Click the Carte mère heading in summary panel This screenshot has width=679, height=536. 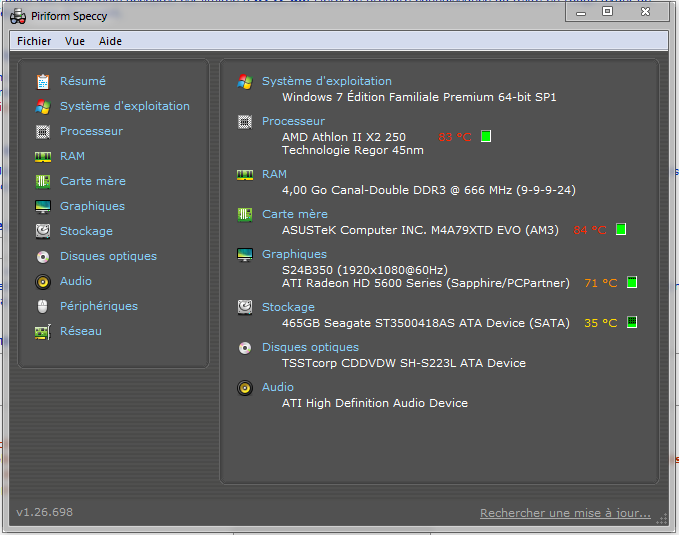coord(294,214)
